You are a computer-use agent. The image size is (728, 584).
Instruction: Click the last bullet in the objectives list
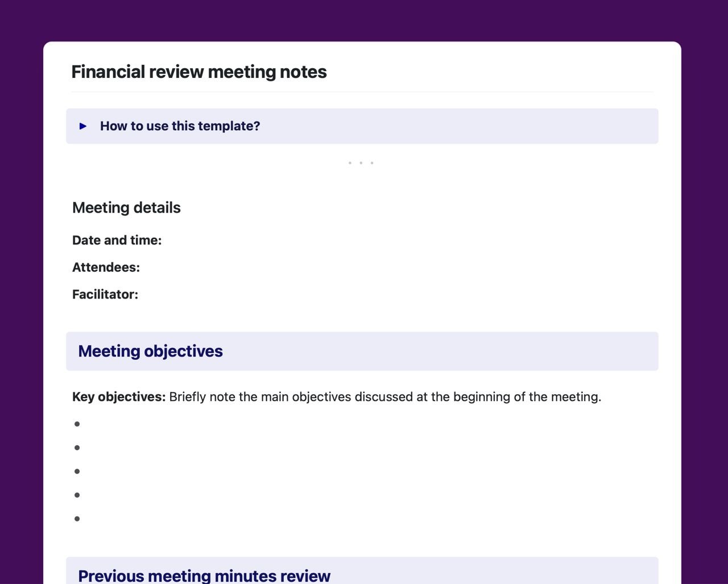click(x=77, y=519)
